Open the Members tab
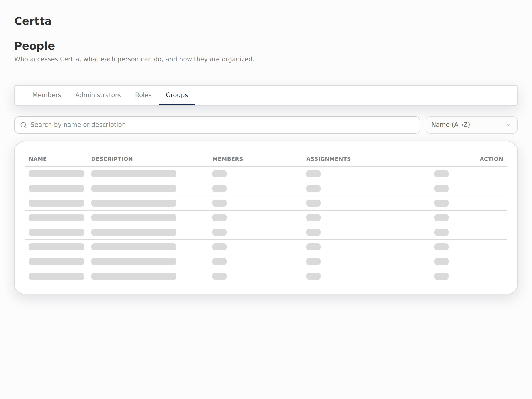 [47, 95]
